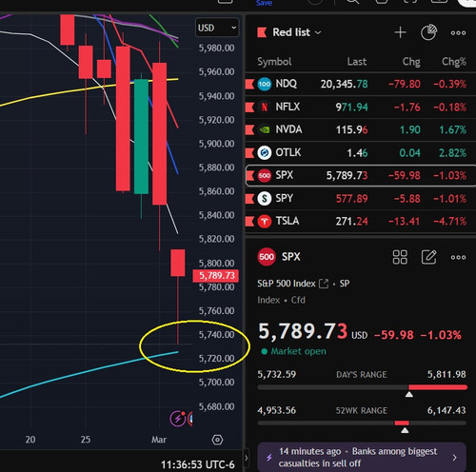Click the Market open status label
476x472 pixels.
click(x=293, y=351)
